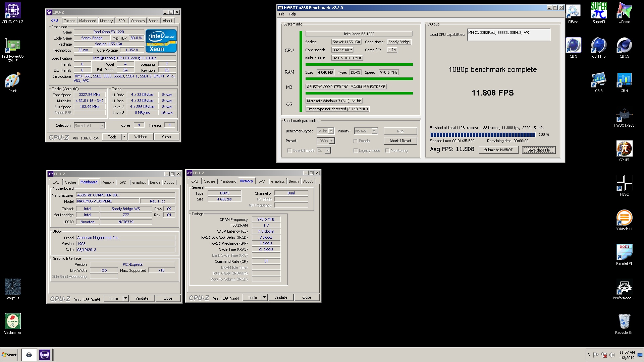Viewport: 644px width, 362px height.
Task: Click the Run benchmark button
Action: 400,131
